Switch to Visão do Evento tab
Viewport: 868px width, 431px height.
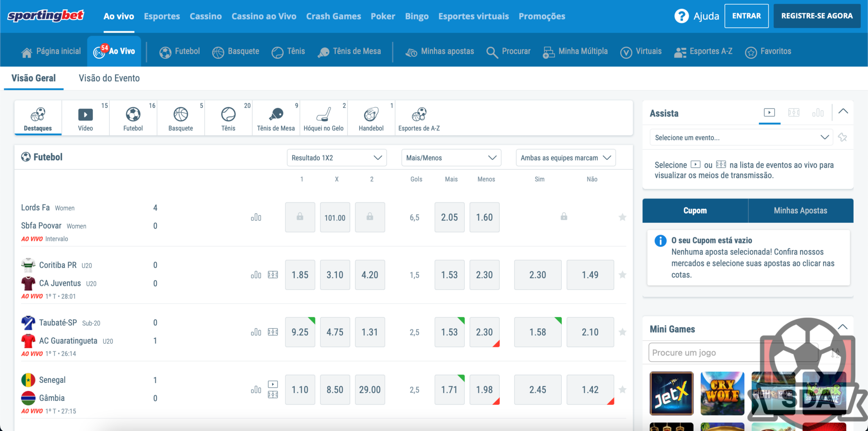pos(109,78)
